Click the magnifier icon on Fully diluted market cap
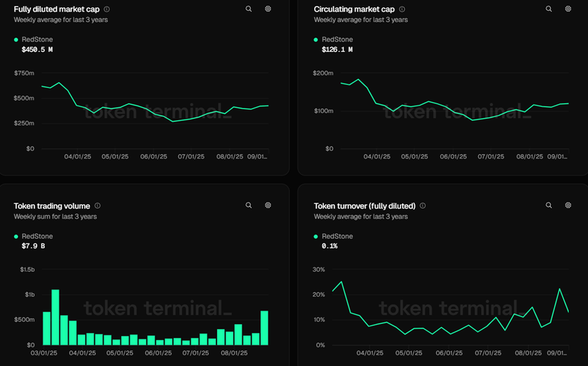588x366 pixels. click(248, 9)
